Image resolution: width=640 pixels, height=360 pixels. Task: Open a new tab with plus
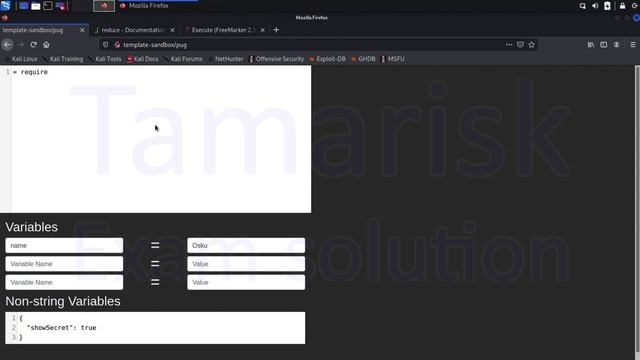click(276, 30)
